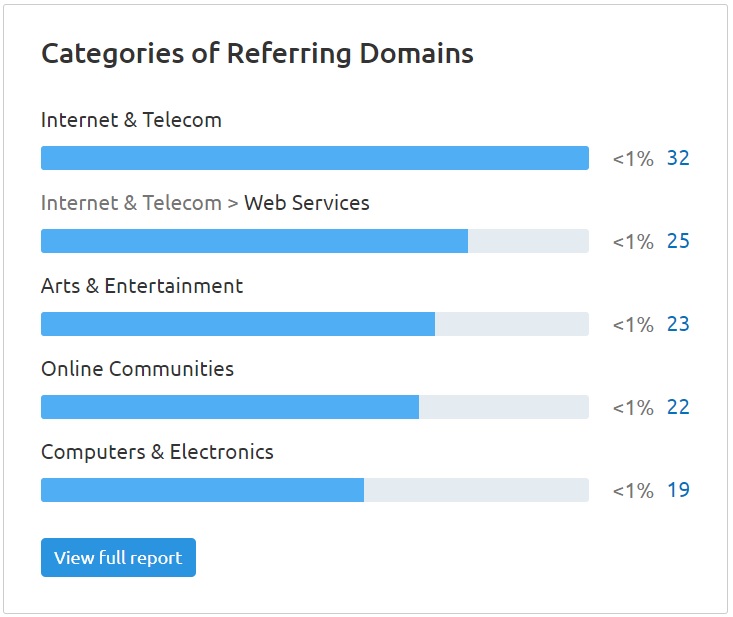Click the Internet & Telecom progress bar

coord(315,158)
